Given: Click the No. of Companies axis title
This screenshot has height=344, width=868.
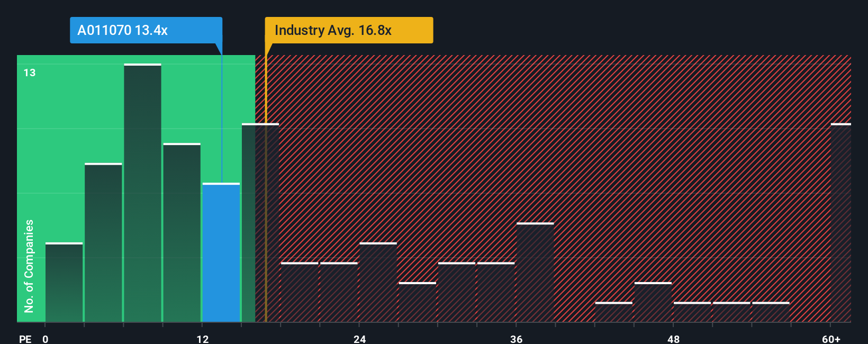Looking at the screenshot, I should coord(29,266).
